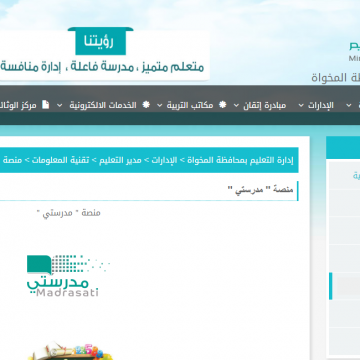360x360 pixels.
Task: Open the school supplies image at page bottom
Action: tap(71, 351)
